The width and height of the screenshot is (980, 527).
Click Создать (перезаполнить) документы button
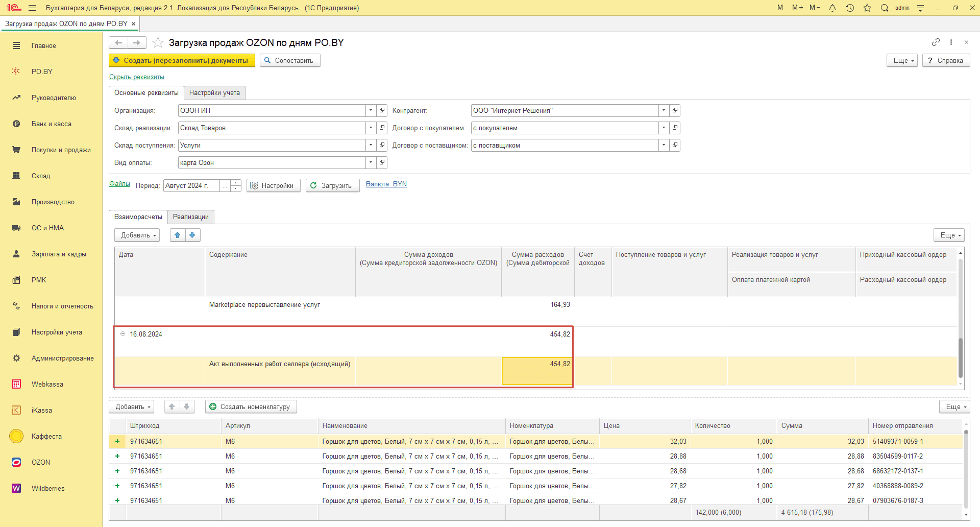pyautogui.click(x=182, y=60)
